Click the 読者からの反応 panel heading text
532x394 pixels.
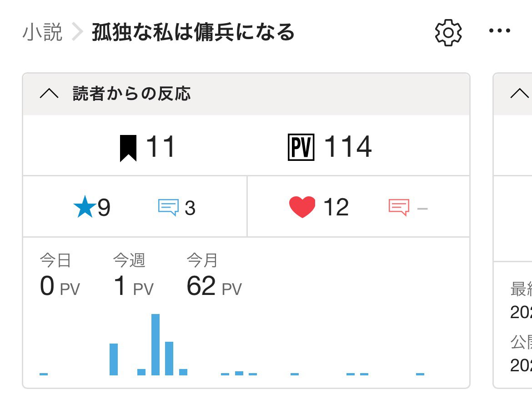[x=131, y=94]
